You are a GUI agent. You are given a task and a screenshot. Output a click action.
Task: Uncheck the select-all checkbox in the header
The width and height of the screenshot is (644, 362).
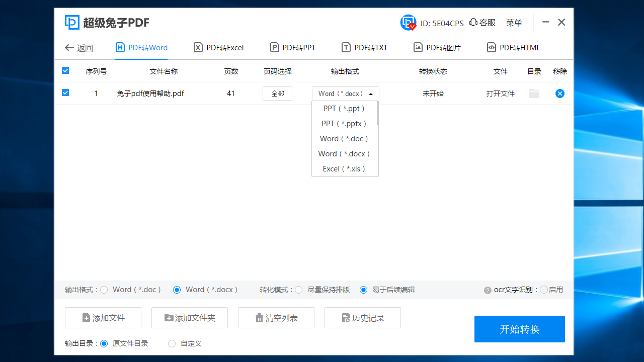click(x=65, y=70)
